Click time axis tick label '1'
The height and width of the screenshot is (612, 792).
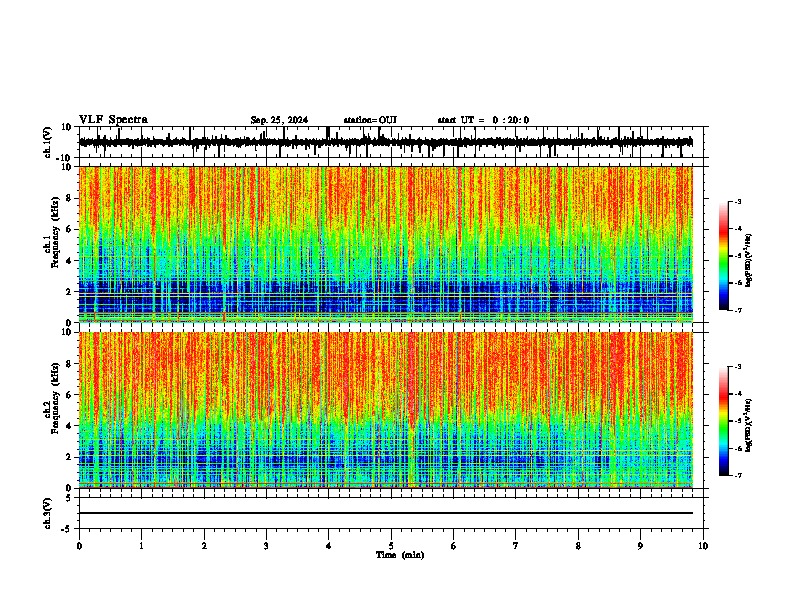(141, 546)
